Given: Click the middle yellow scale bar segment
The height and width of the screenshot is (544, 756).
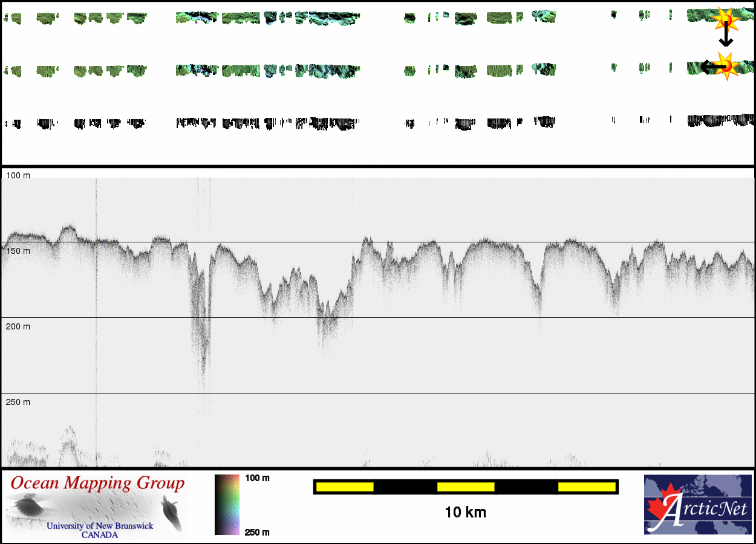Looking at the screenshot, I should click(466, 487).
